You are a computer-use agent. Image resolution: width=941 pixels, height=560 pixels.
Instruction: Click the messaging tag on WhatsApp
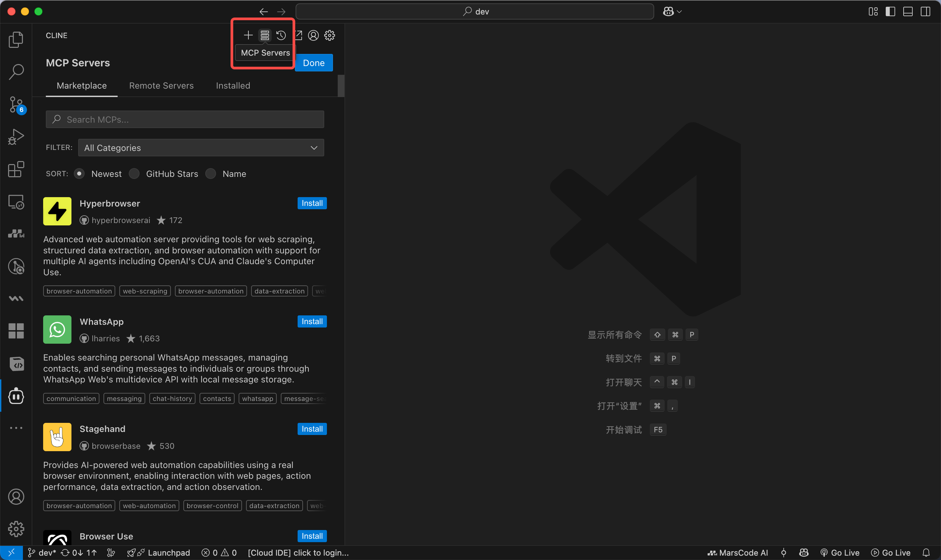(124, 399)
